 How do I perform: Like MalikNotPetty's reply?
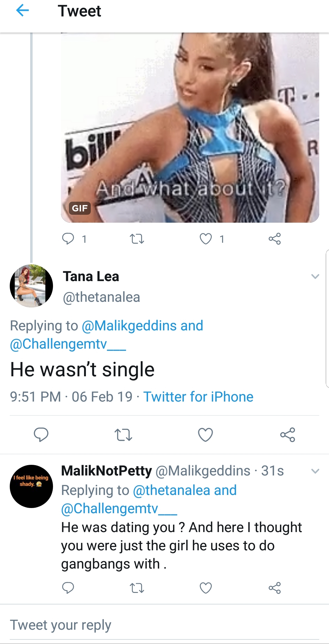coord(206,588)
